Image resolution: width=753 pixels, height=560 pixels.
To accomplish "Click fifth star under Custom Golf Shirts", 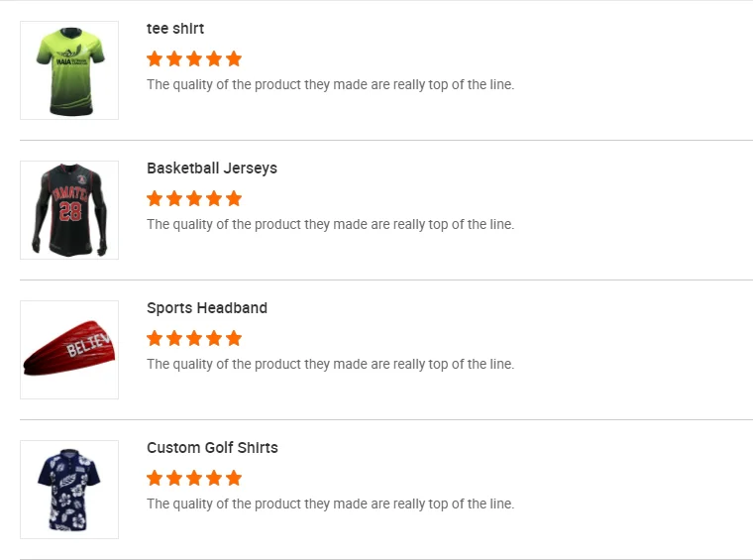I will [x=234, y=478].
